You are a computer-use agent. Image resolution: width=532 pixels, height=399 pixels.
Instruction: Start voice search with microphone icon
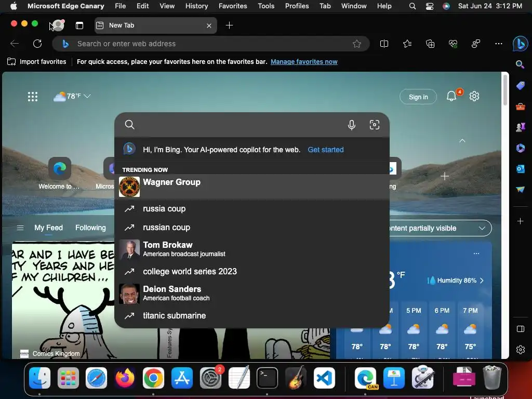[352, 125]
